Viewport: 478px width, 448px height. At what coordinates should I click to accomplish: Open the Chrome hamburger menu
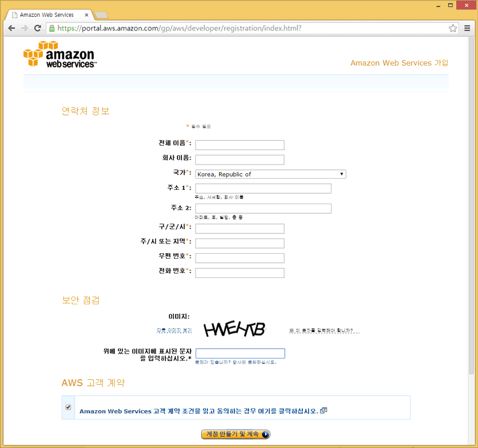point(467,29)
